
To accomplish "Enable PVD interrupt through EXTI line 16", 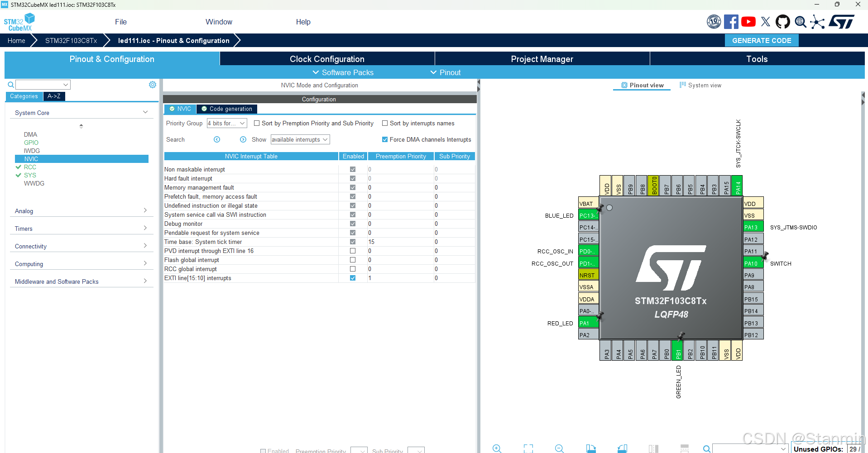I will click(x=353, y=251).
